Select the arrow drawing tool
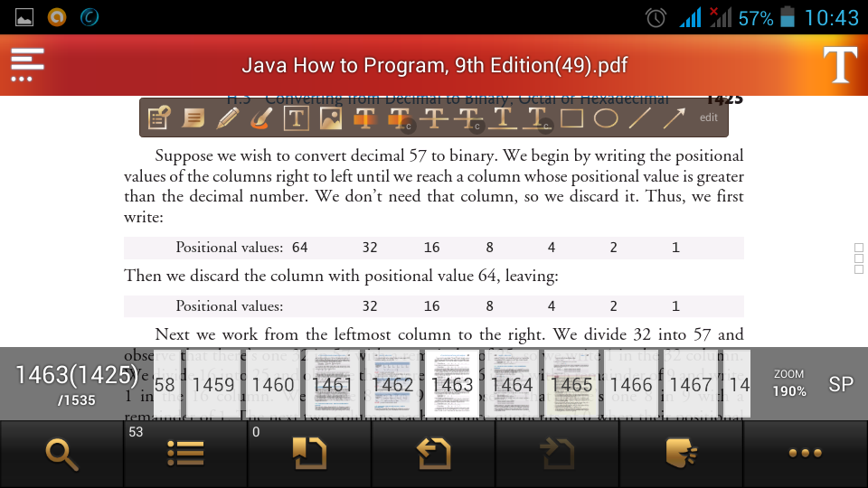868x488 pixels. pyautogui.click(x=675, y=117)
